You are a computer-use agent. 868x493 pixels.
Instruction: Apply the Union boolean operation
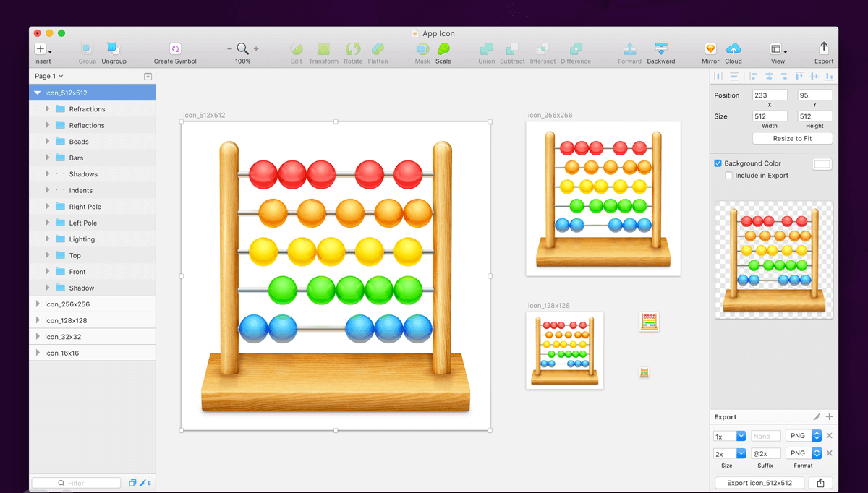click(x=487, y=48)
